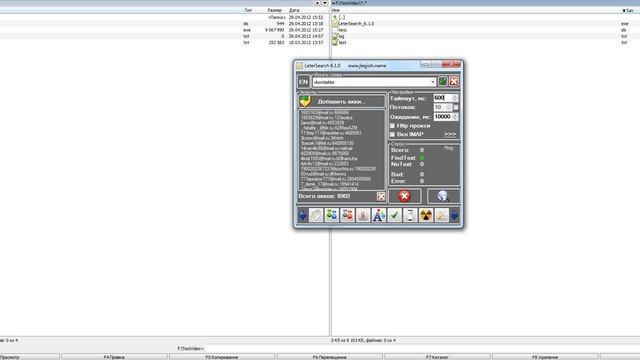Viewport: 640px width, 360px height.
Task: Enable the Http proxy checkbox
Action: coord(392,126)
